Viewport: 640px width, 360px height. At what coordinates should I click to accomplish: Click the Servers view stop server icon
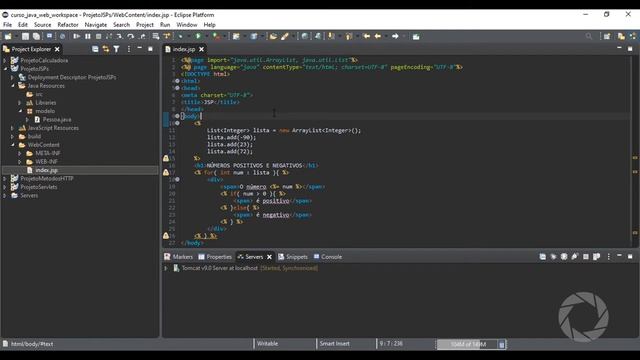pyautogui.click(x=586, y=257)
